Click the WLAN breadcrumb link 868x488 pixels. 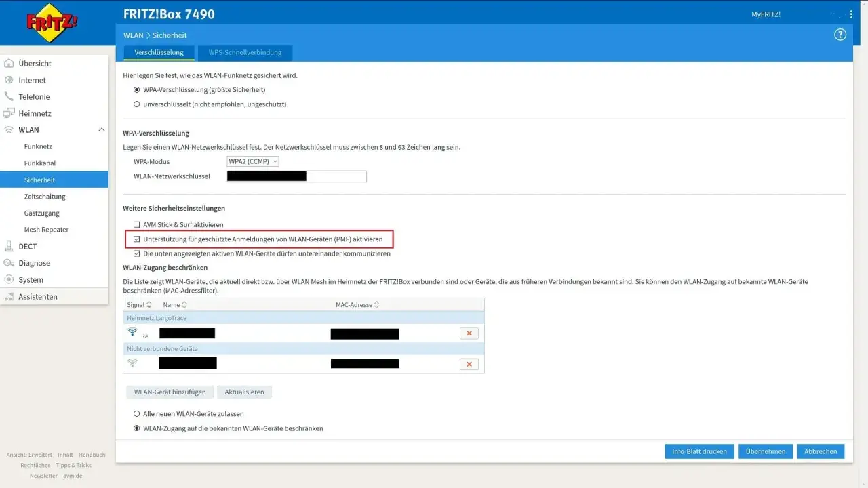[x=133, y=35]
